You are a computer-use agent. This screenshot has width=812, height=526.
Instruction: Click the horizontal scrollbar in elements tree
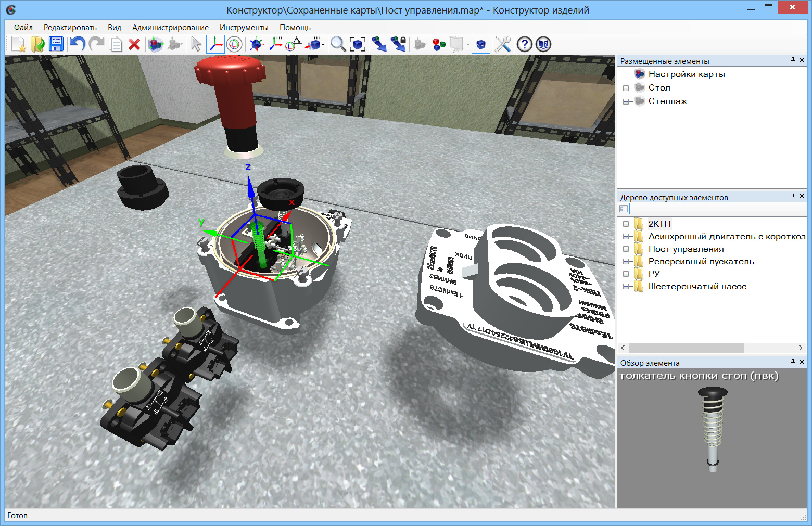point(686,348)
